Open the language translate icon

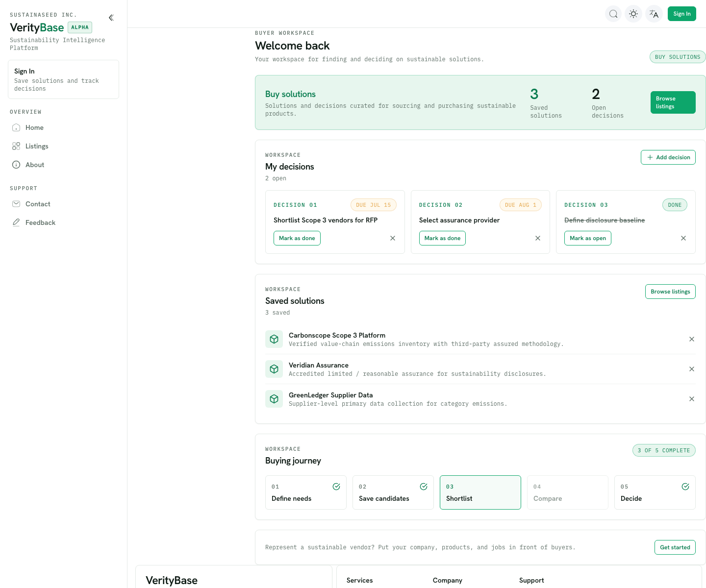click(654, 14)
